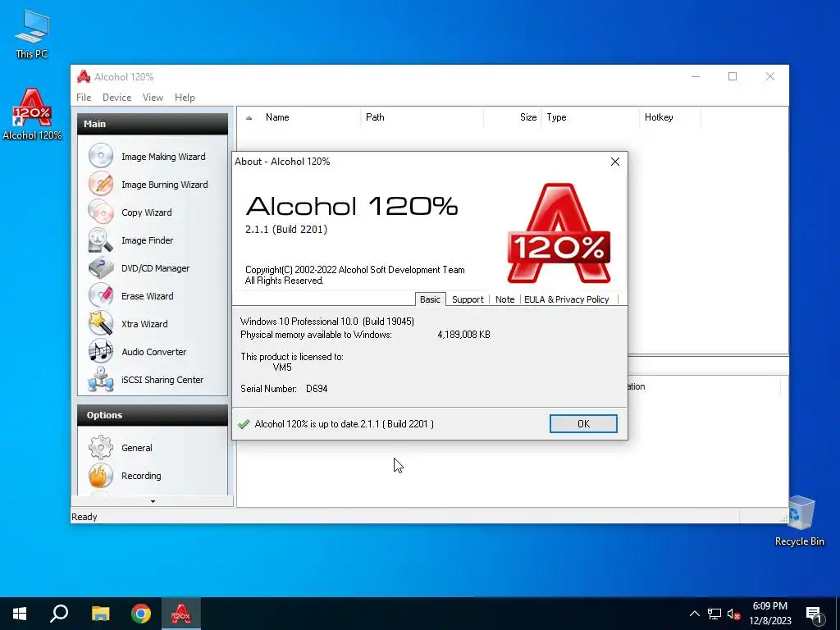Screen dimensions: 840x630
Task: Click the up-to-date green checkmark icon
Action: 244,424
